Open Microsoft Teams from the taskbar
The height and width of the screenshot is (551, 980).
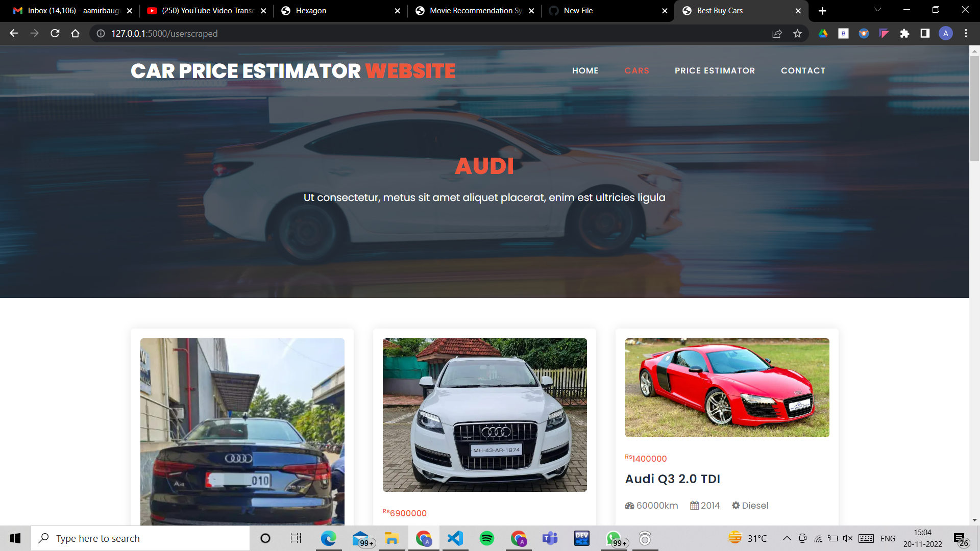pyautogui.click(x=550, y=538)
